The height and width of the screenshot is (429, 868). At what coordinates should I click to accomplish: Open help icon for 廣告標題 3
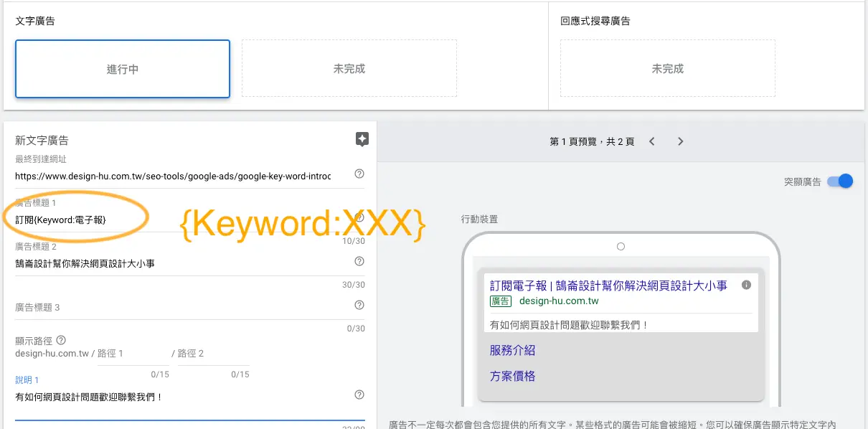click(359, 306)
